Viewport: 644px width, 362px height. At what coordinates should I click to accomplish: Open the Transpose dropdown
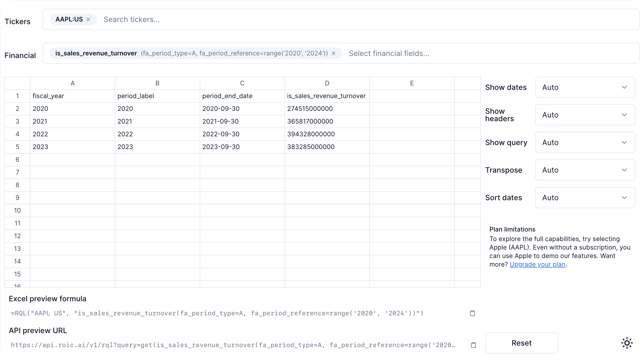[x=585, y=170]
